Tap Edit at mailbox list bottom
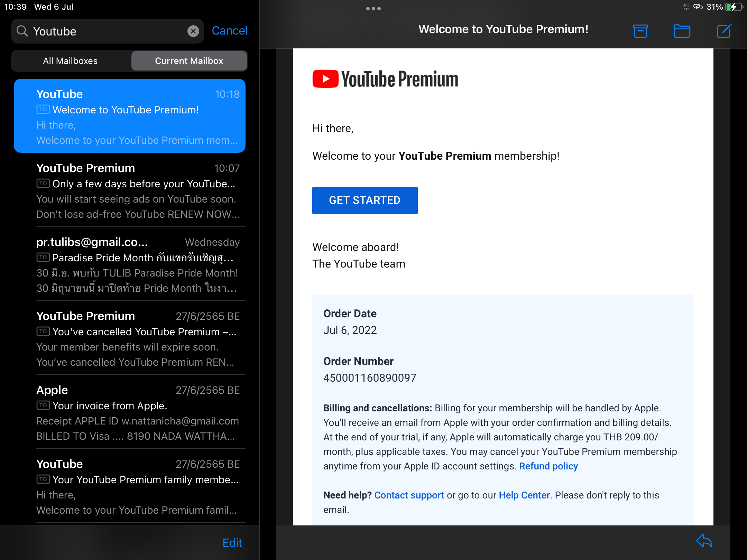The height and width of the screenshot is (560, 747). click(232, 543)
